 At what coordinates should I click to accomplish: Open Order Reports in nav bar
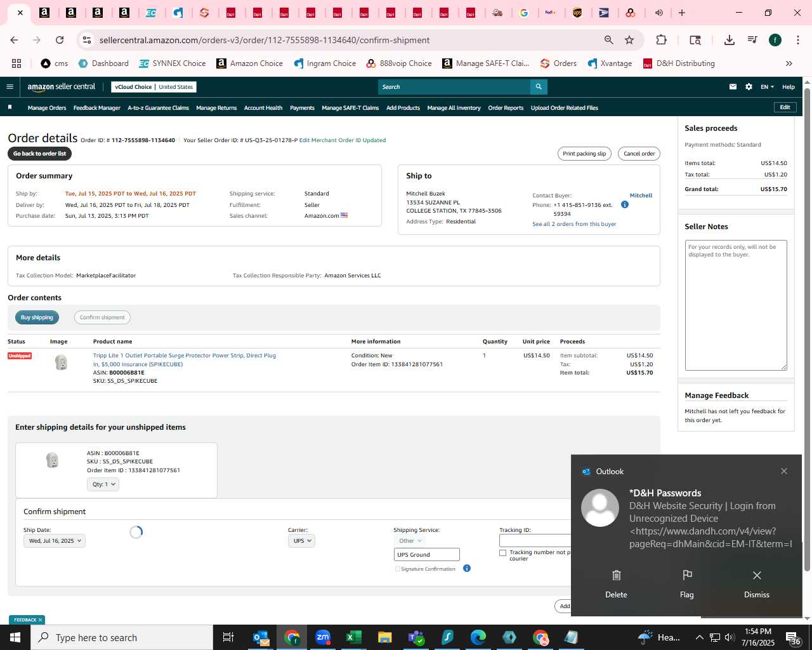(506, 108)
